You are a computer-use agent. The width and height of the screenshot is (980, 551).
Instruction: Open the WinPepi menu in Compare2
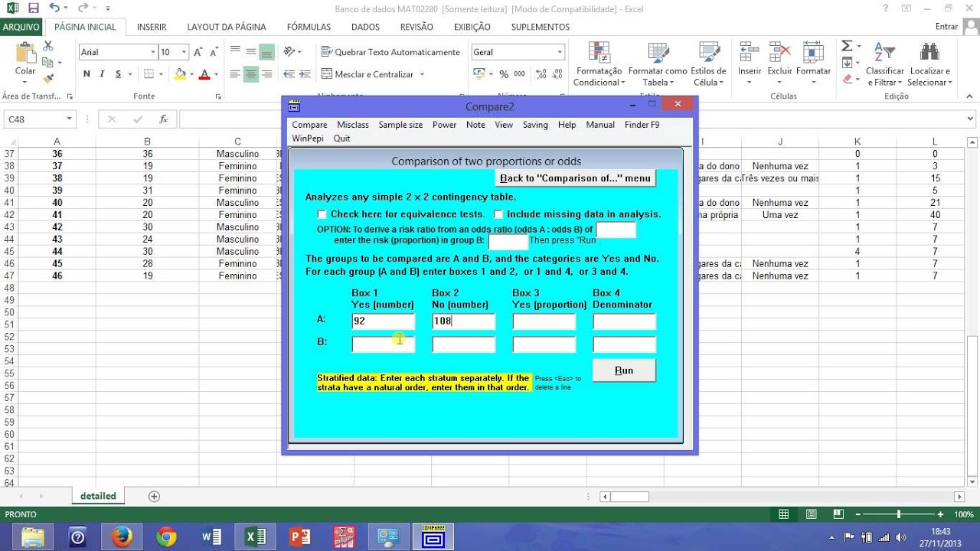pyautogui.click(x=308, y=139)
